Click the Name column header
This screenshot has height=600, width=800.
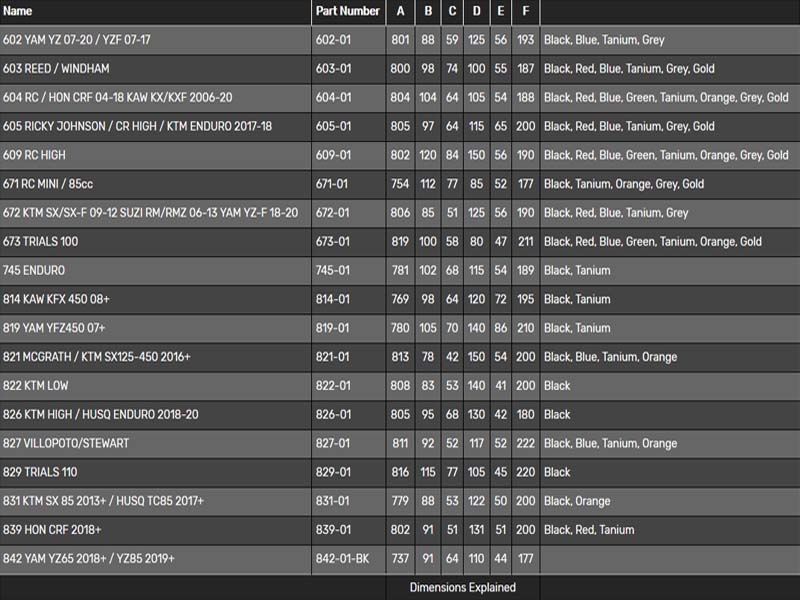pos(18,12)
